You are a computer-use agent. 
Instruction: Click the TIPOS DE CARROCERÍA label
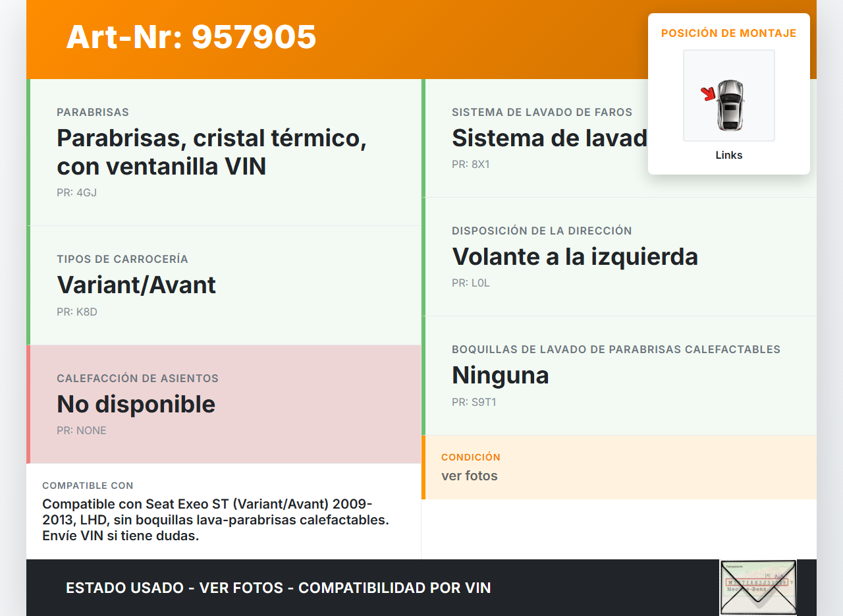(x=122, y=260)
